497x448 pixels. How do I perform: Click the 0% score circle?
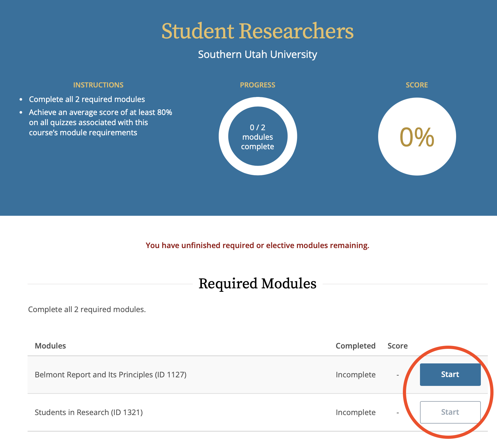(x=417, y=137)
